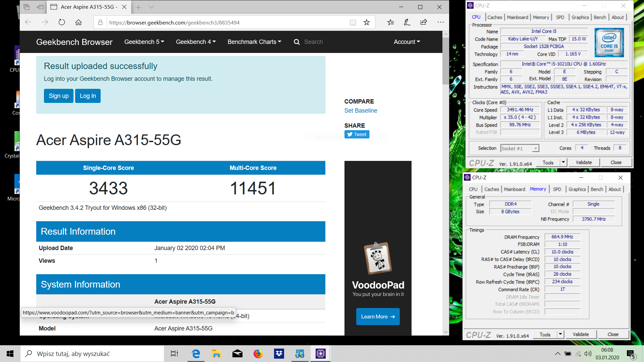The image size is (644, 362).
Task: Go to browser home page
Action: pyautogui.click(x=78, y=22)
